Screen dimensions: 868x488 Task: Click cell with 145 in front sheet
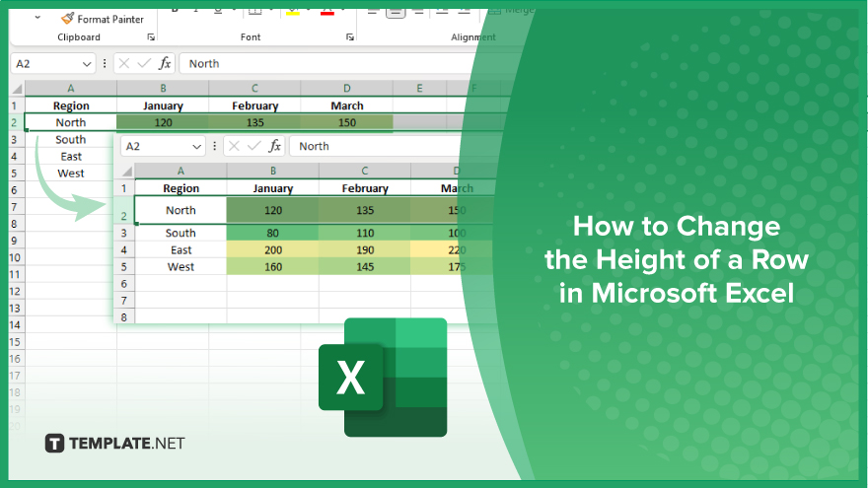pyautogui.click(x=365, y=267)
